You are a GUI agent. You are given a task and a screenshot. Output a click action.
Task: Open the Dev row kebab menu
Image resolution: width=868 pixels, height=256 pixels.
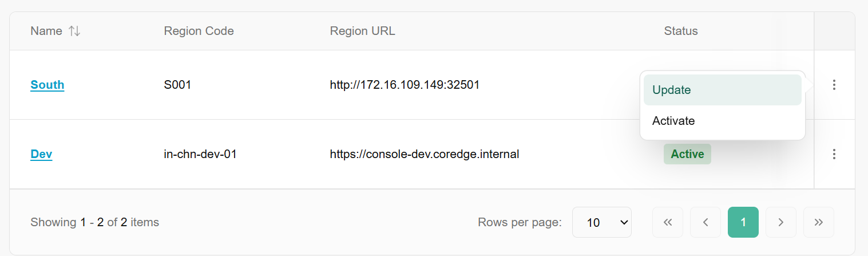[834, 154]
